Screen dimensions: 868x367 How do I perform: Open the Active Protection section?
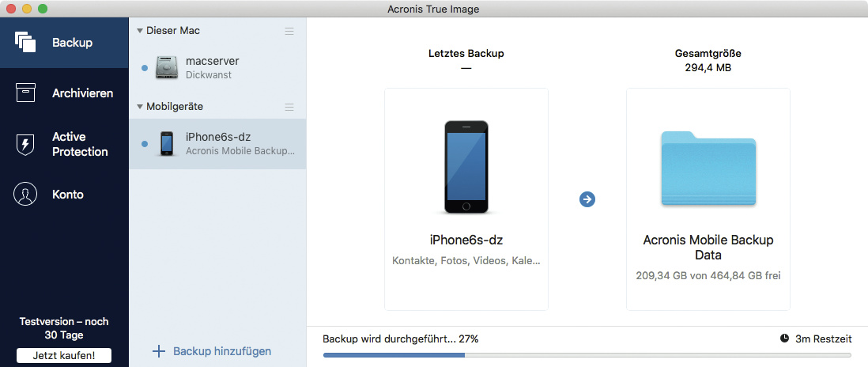pyautogui.click(x=64, y=144)
